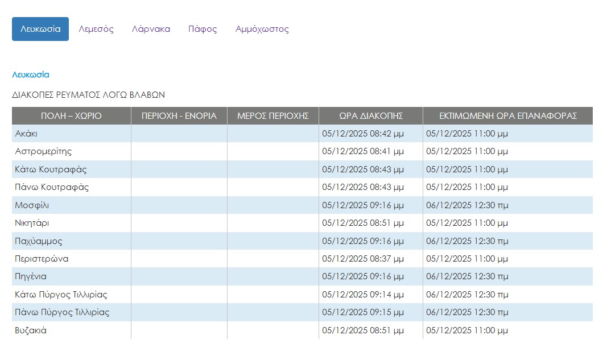Image resolution: width=607 pixels, height=364 pixels.
Task: Select the Ακάκι village cell
Action: (x=27, y=134)
